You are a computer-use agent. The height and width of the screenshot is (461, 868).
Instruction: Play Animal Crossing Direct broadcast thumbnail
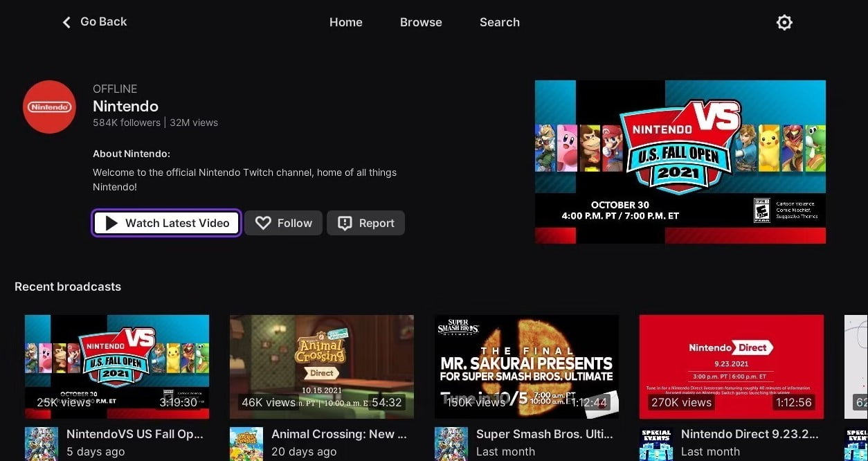[322, 367]
